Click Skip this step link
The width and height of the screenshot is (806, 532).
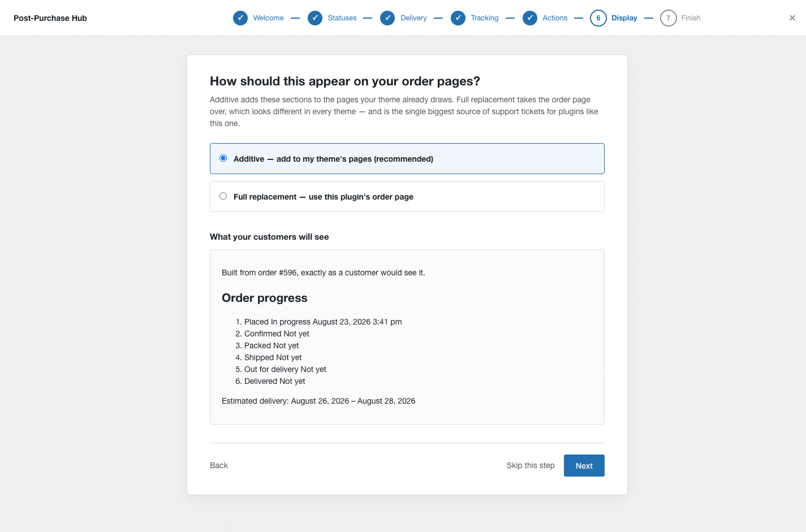pos(531,465)
